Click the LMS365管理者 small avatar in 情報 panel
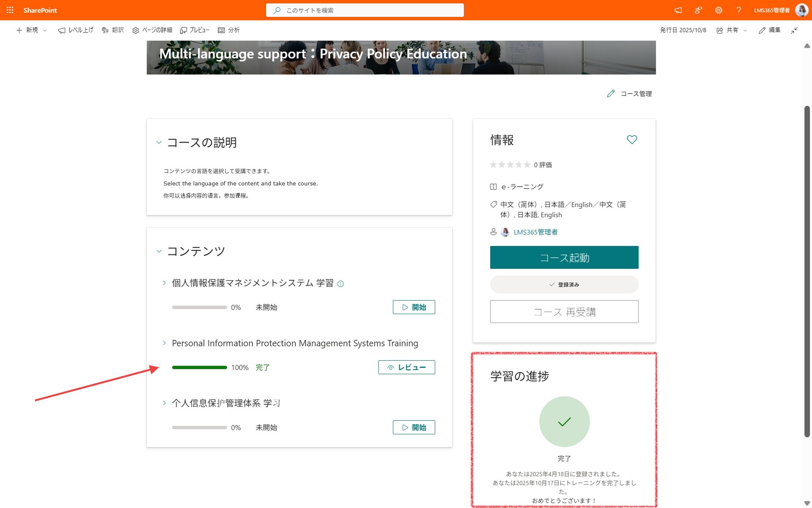Screen dimensions: 812x508 (505, 232)
